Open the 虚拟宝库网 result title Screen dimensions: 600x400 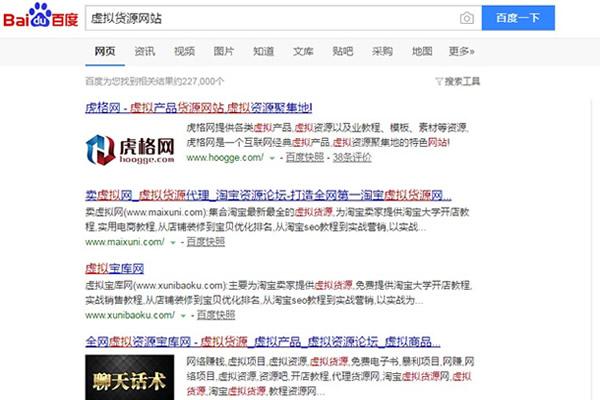tap(114, 268)
